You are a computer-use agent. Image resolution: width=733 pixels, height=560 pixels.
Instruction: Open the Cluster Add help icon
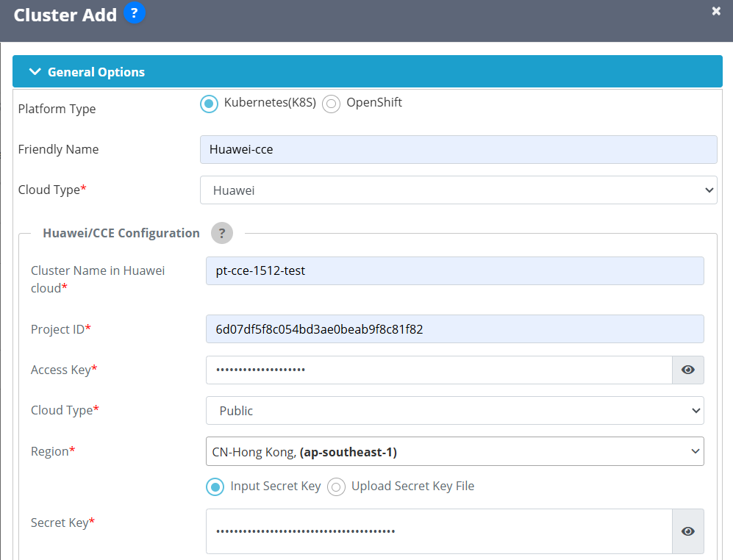click(x=134, y=13)
